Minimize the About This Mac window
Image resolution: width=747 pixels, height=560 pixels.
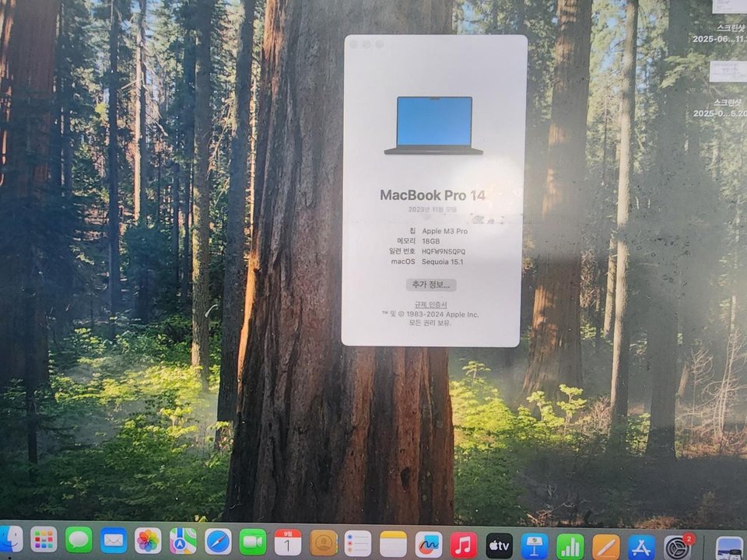point(366,44)
